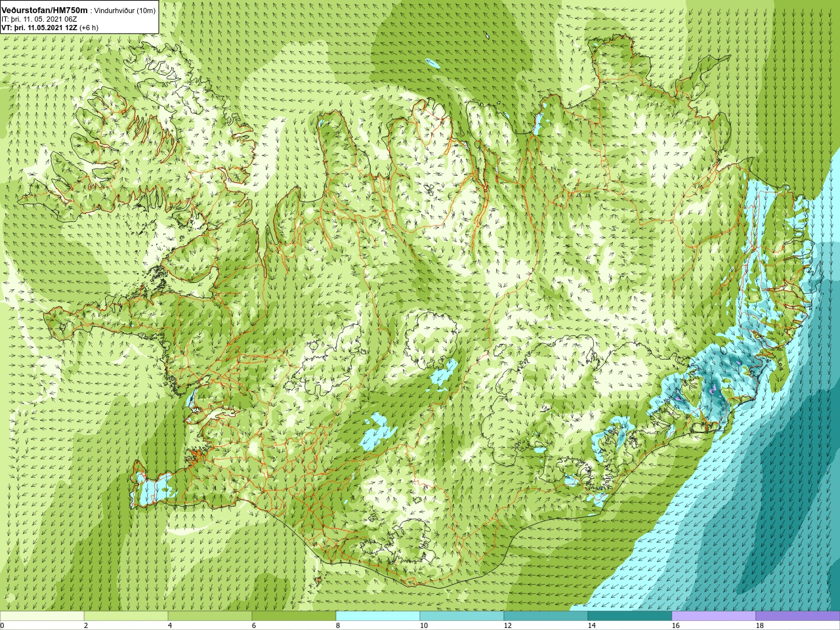Select the 6–8 dark green legend segment
Viewport: 840px width, 630px height.
(294, 616)
